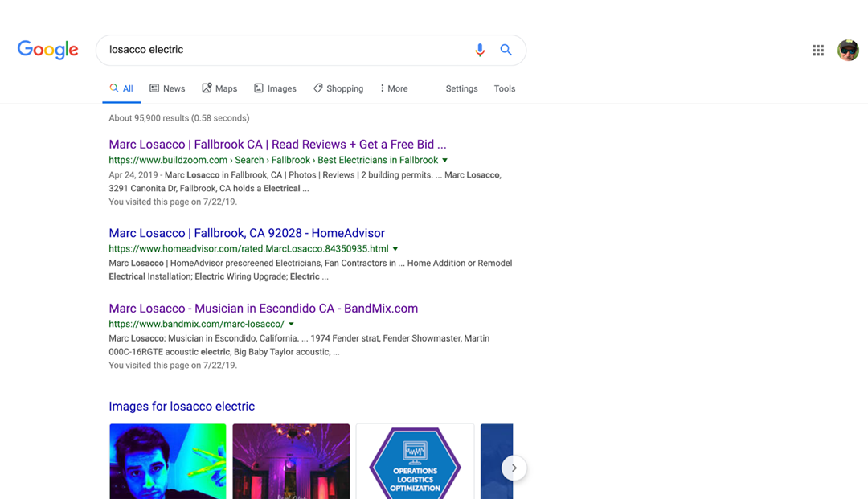The image size is (868, 499).
Task: Switch to the News tab
Action: pos(167,88)
